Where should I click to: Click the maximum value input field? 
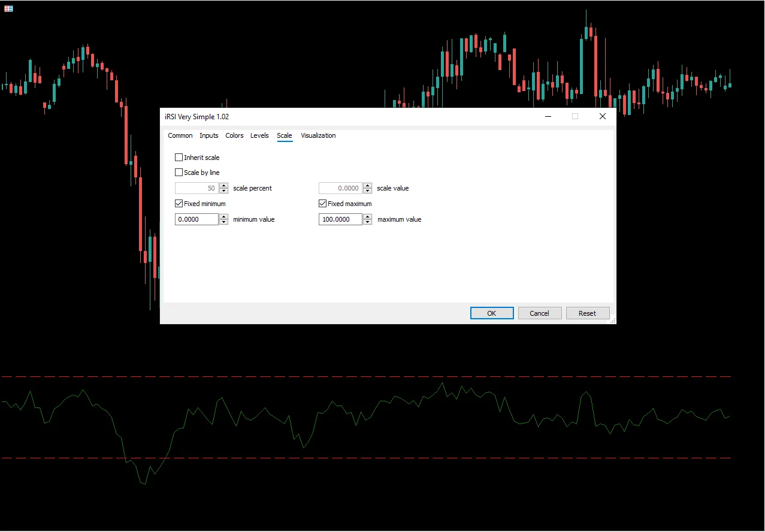[340, 219]
